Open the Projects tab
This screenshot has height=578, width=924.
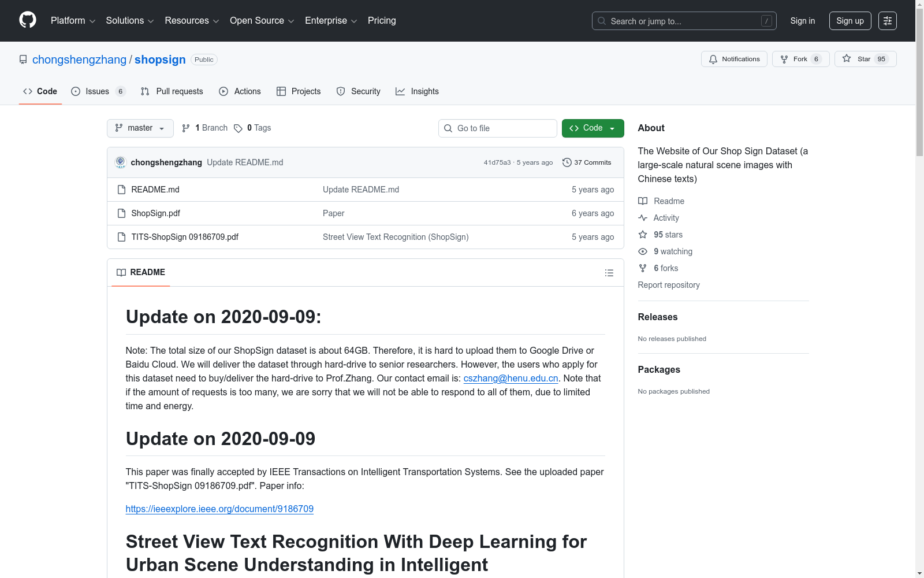tap(299, 91)
